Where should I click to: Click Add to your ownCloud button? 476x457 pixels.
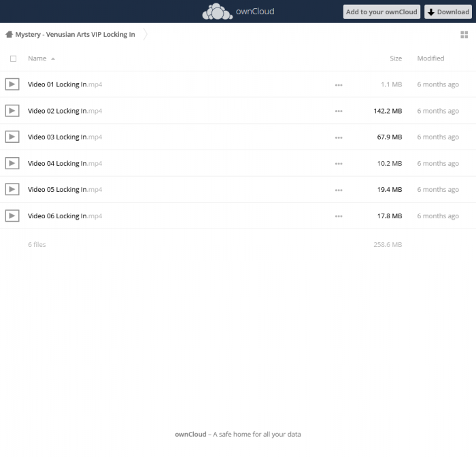coord(381,12)
